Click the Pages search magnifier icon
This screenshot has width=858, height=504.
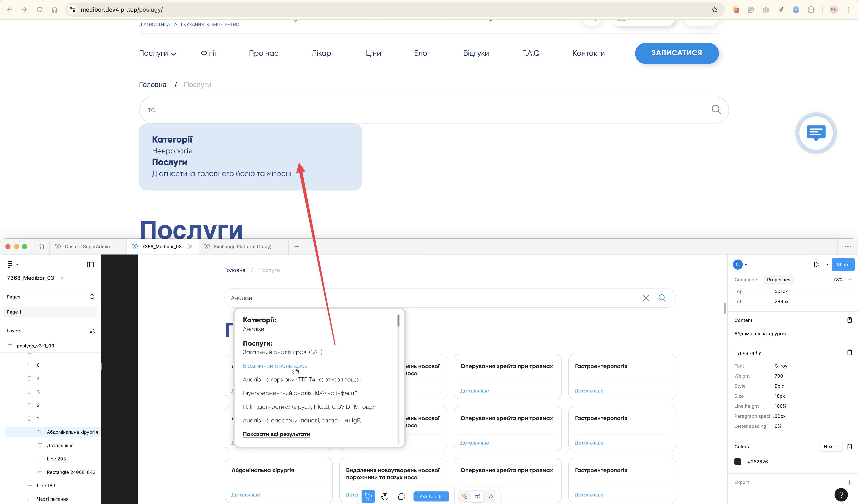tap(92, 297)
